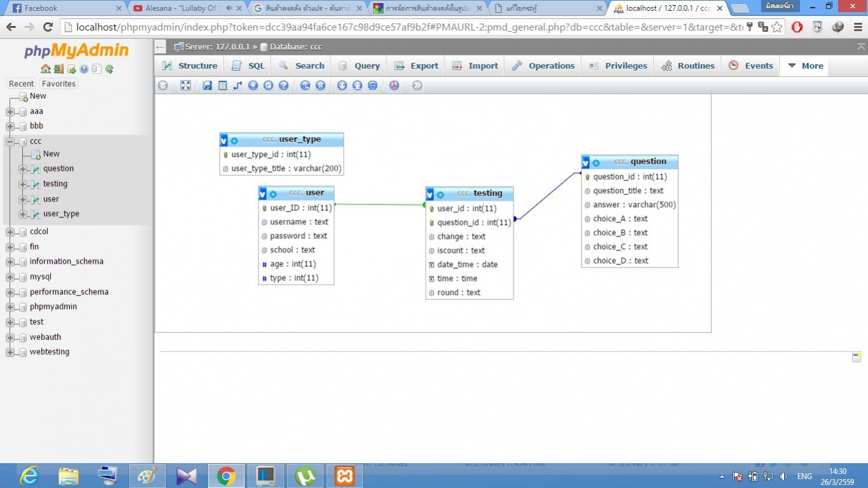The width and height of the screenshot is (868, 488).
Task: Switch to the Operations tab
Action: point(543,65)
